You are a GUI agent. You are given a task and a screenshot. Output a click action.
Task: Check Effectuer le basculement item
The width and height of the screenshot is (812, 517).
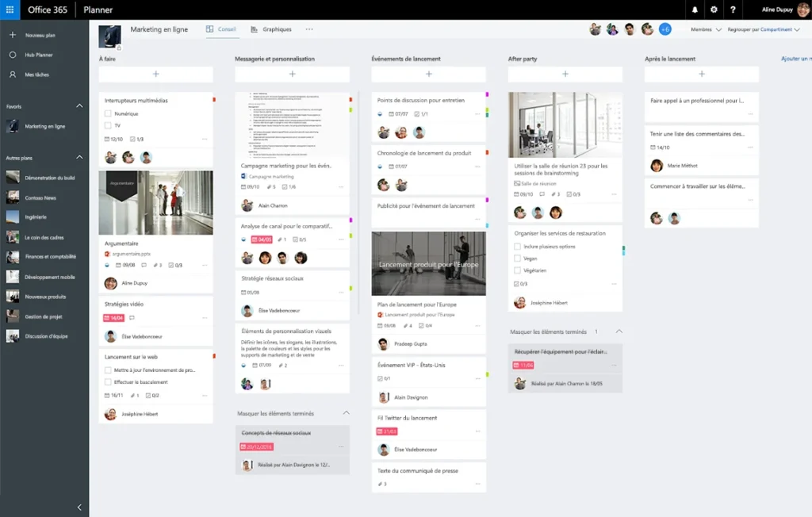click(108, 381)
